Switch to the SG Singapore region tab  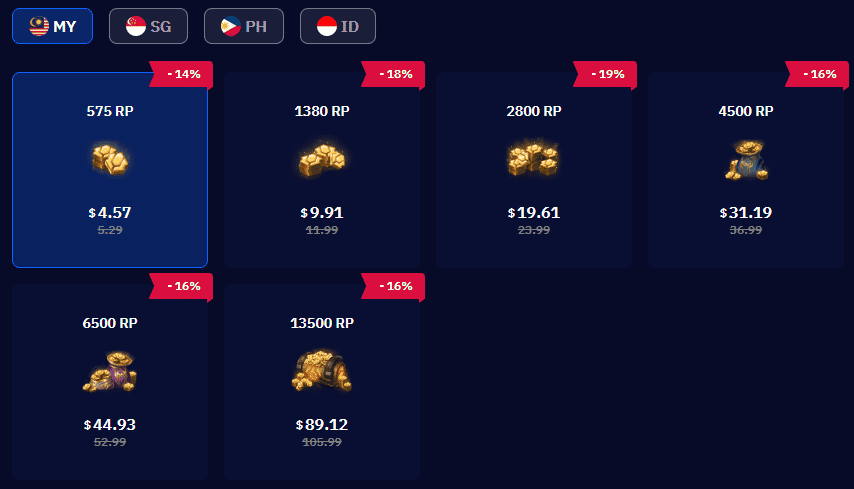pyautogui.click(x=148, y=26)
